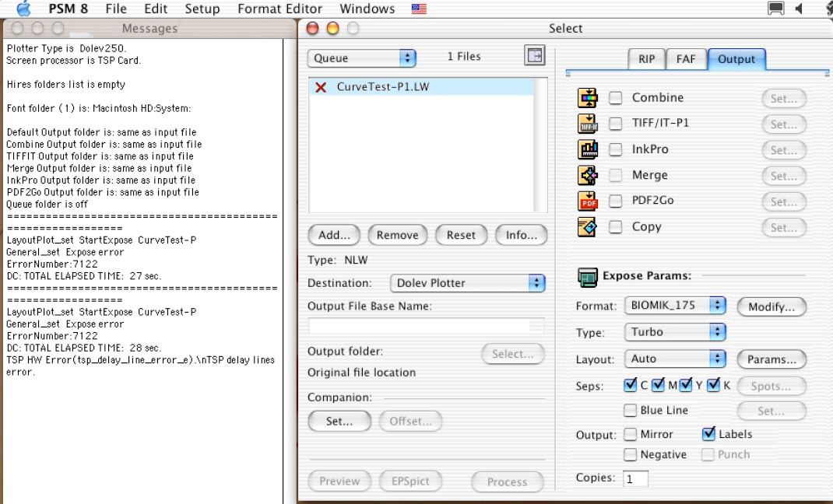833x504 pixels.
Task: Click the Reset button
Action: [461, 235]
